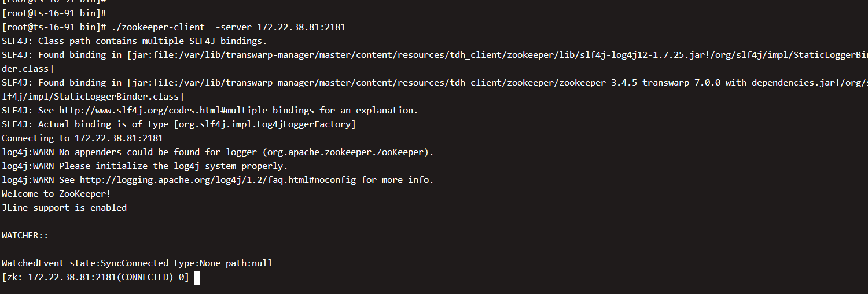Click the cursor after the zk prompt

197,278
